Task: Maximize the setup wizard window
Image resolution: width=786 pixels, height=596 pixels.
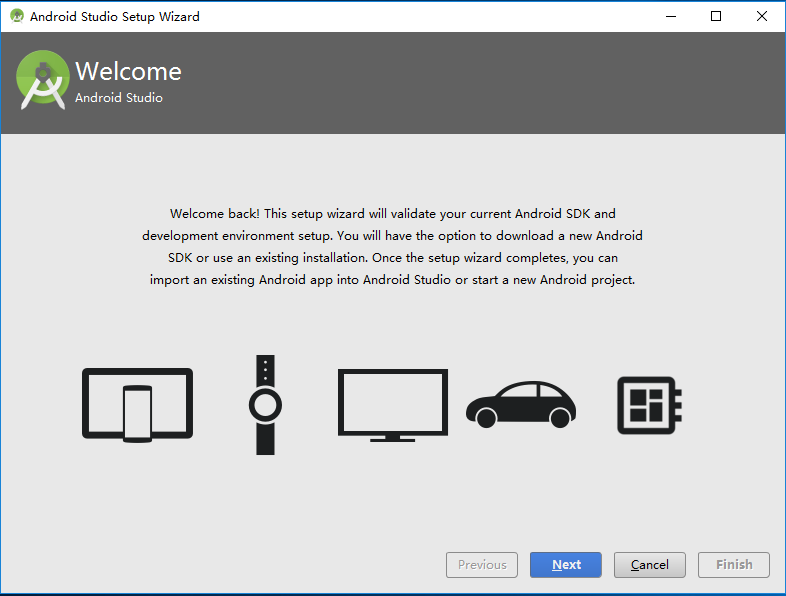Action: tap(716, 17)
